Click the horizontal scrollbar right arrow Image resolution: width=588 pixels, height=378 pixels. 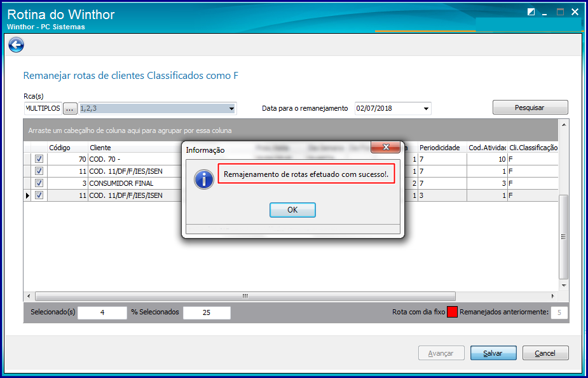pyautogui.click(x=553, y=296)
